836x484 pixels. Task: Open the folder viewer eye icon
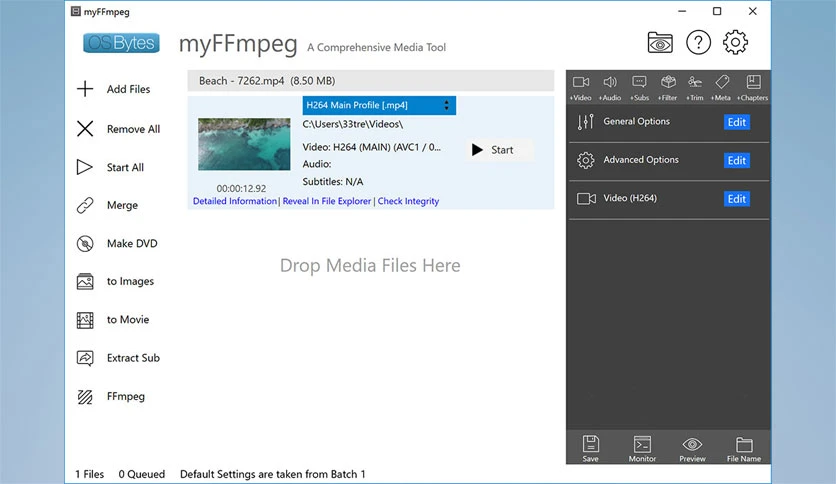point(660,43)
